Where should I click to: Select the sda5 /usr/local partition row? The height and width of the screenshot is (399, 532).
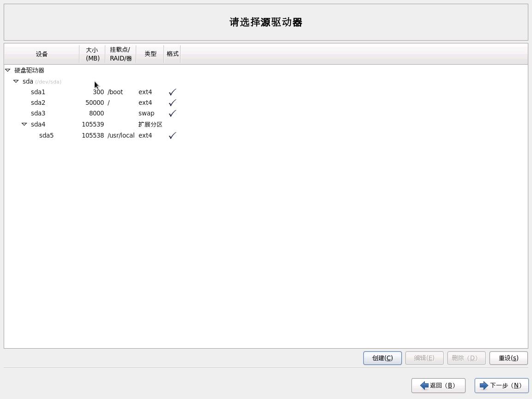(46, 135)
